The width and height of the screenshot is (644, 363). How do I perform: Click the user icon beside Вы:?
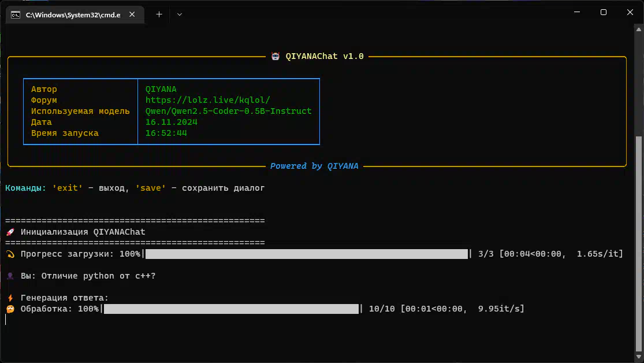10,276
